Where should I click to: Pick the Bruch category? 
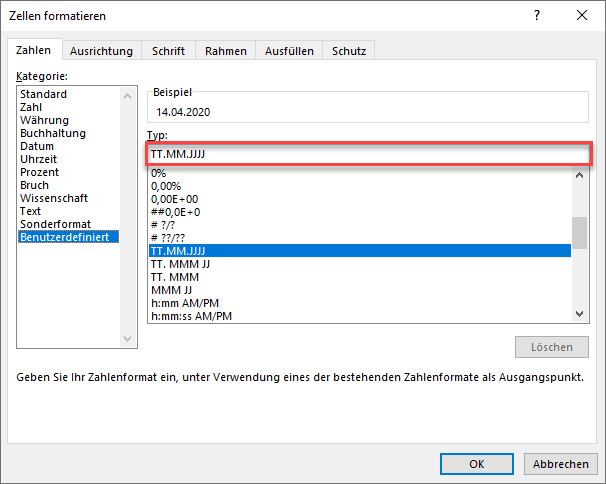(x=69, y=185)
